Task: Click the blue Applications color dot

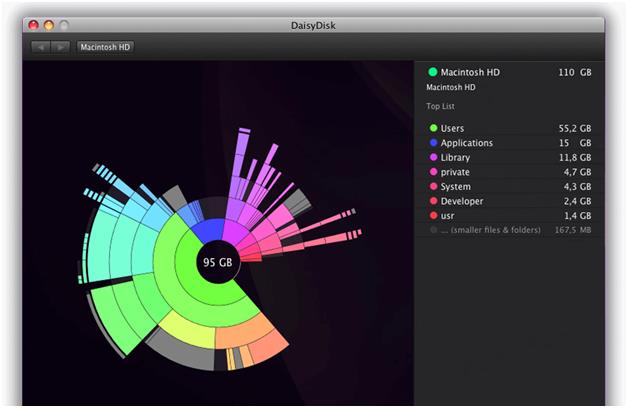Action: point(433,143)
